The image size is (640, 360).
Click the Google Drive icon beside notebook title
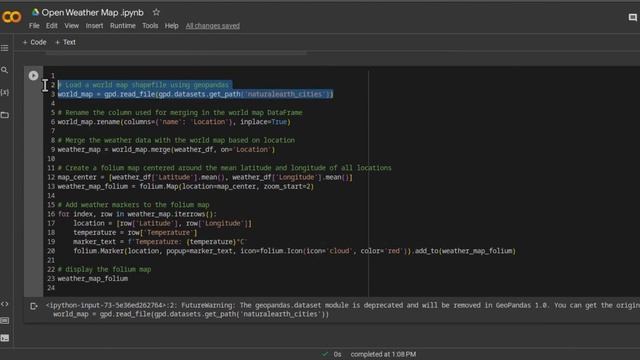point(36,12)
